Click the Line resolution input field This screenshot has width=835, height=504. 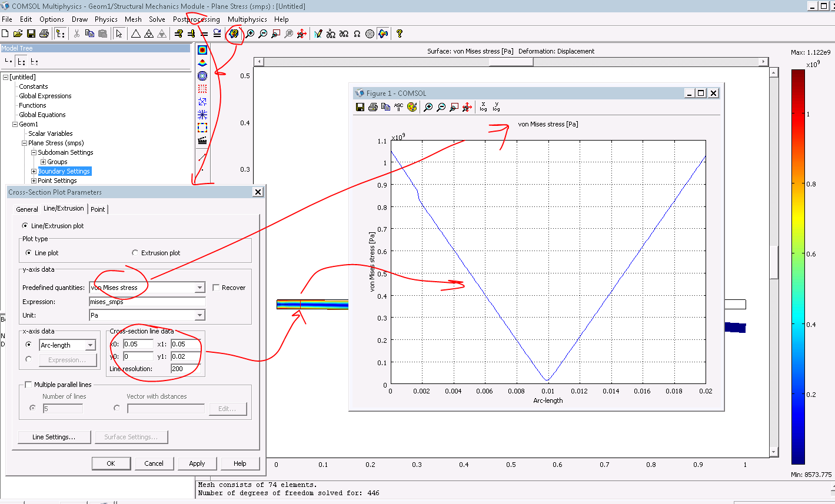pos(185,369)
